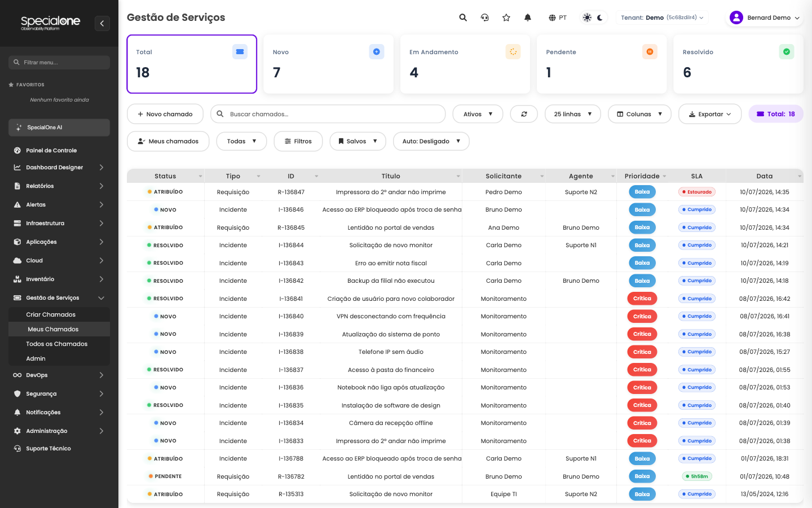Screen dimensions: 812x508
Task: Sort by the Data column header
Action: pos(764,176)
